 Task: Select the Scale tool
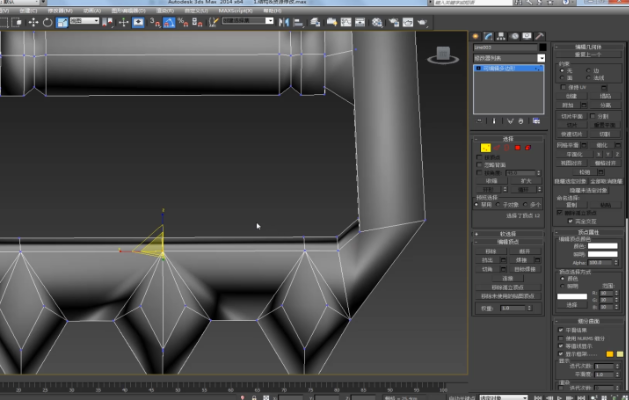point(62,22)
